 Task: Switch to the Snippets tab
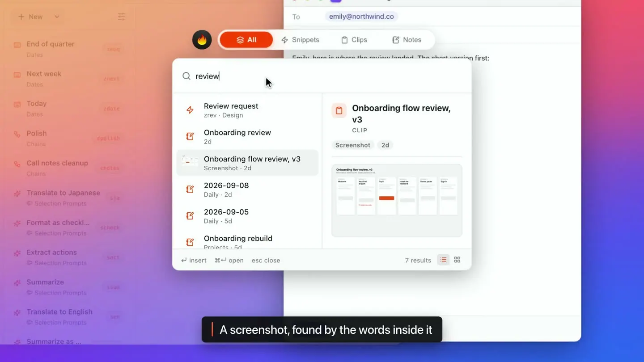point(300,40)
